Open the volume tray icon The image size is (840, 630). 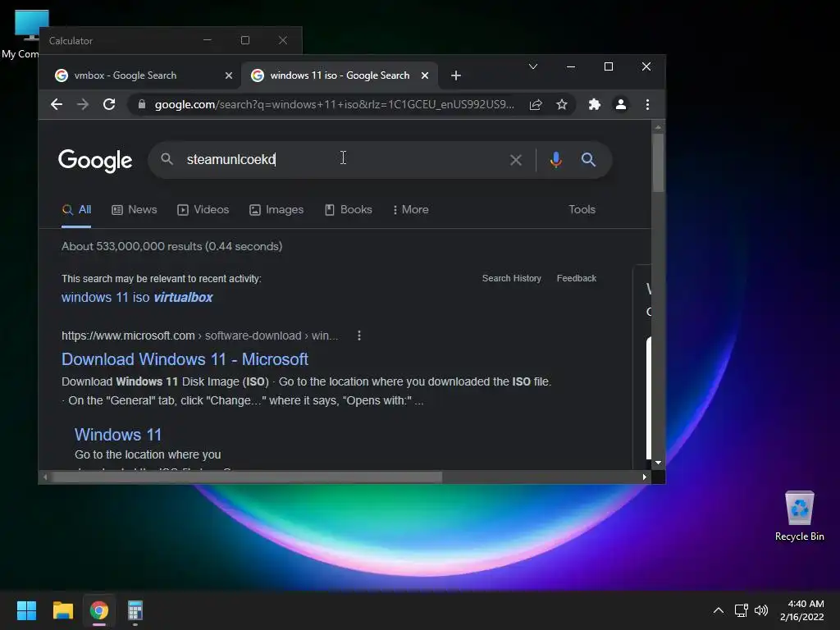click(760, 610)
